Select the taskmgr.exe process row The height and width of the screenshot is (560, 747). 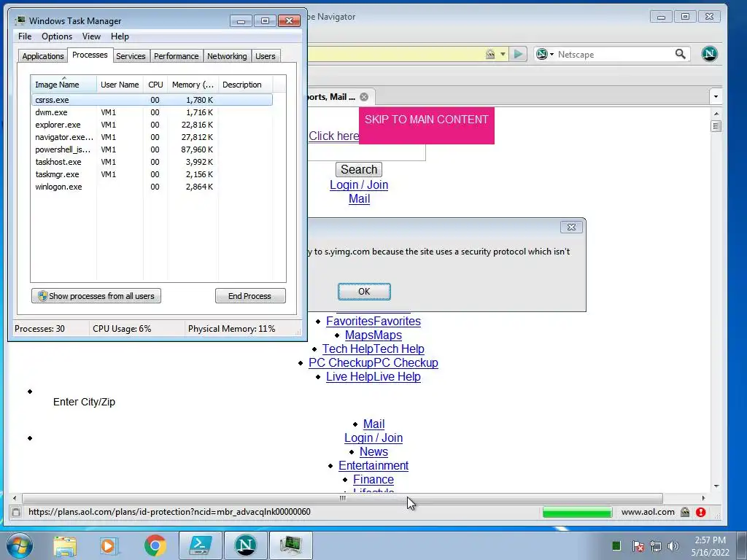[152, 174]
